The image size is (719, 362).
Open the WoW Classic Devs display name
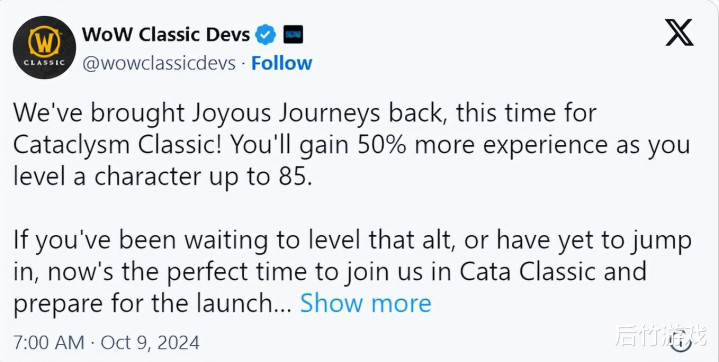[166, 35]
